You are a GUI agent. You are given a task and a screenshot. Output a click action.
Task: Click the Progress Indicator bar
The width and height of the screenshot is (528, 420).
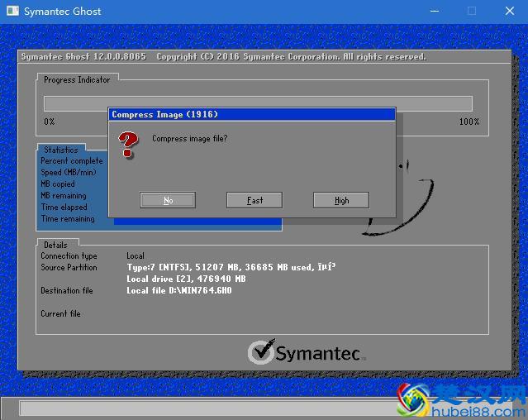click(258, 103)
